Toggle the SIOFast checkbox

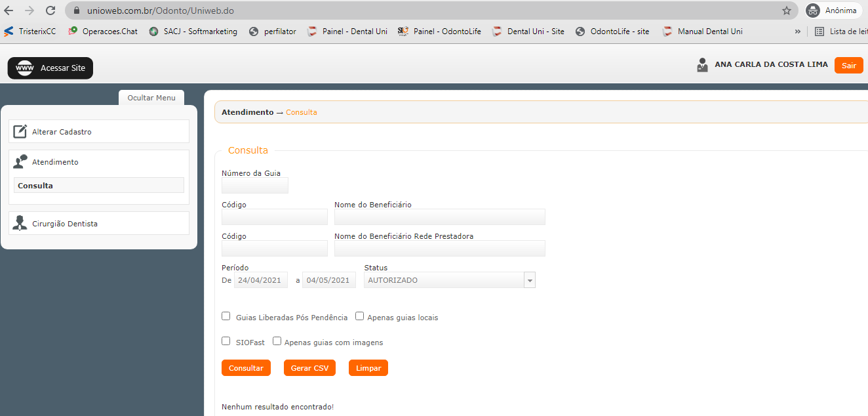pyautogui.click(x=226, y=341)
